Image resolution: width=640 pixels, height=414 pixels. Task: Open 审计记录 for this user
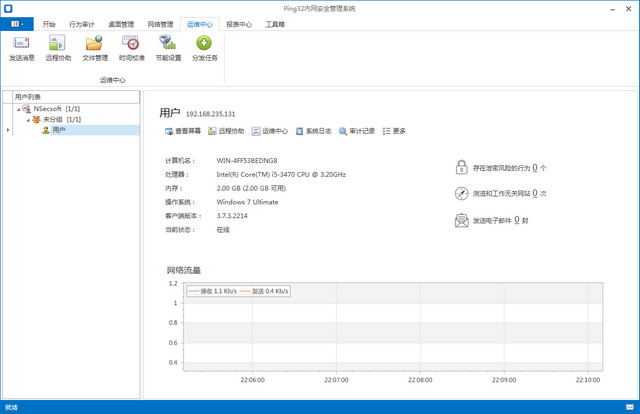(x=357, y=130)
